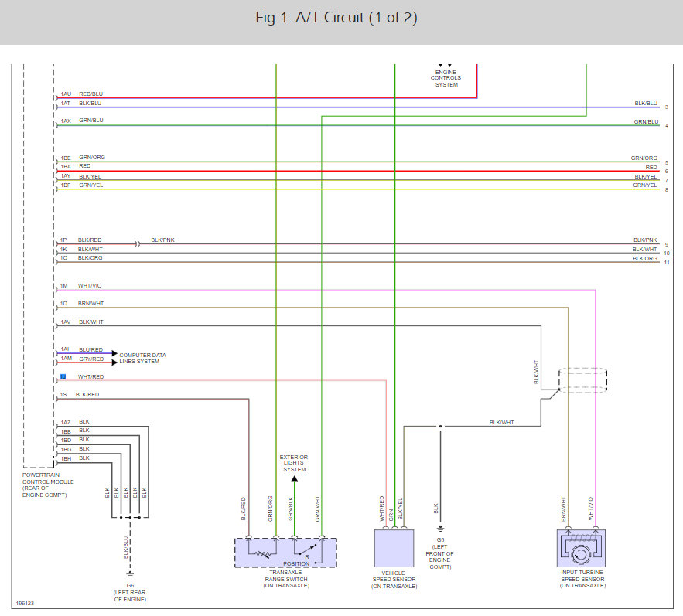
Task: Click the Fig 1: A/T Circuit title
Action: click(x=336, y=18)
